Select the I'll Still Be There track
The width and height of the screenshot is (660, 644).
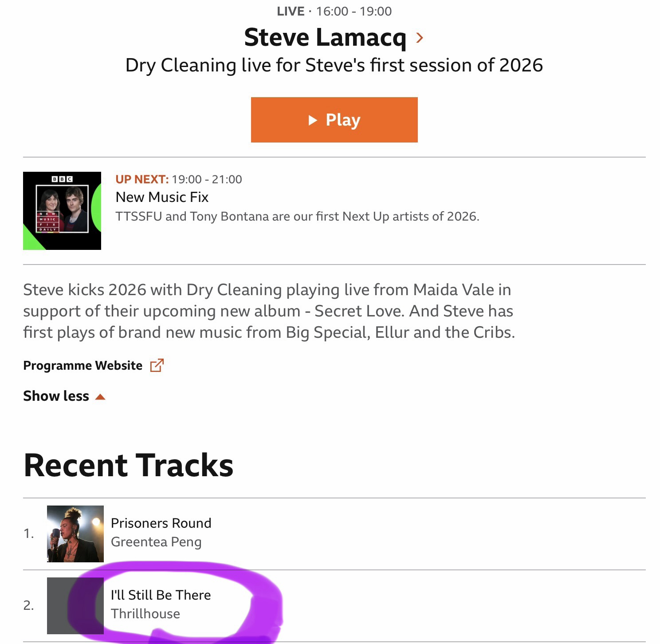coord(161,595)
